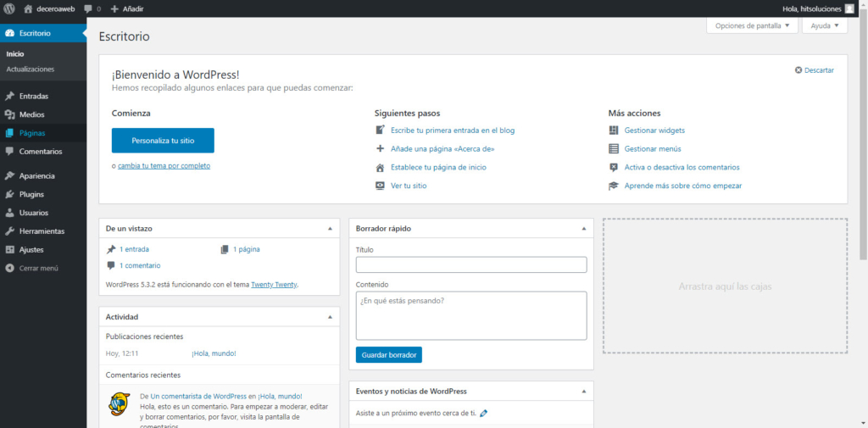Open the 1 entrada link
The height and width of the screenshot is (428, 868).
[x=134, y=249]
